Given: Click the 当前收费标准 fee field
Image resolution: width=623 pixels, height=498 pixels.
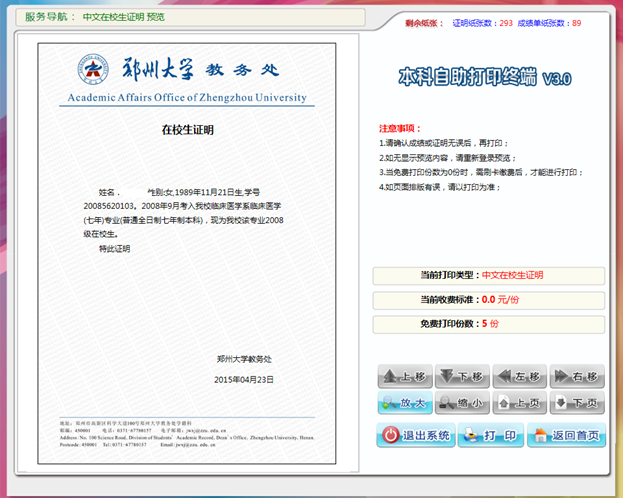Looking at the screenshot, I should pyautogui.click(x=488, y=299).
